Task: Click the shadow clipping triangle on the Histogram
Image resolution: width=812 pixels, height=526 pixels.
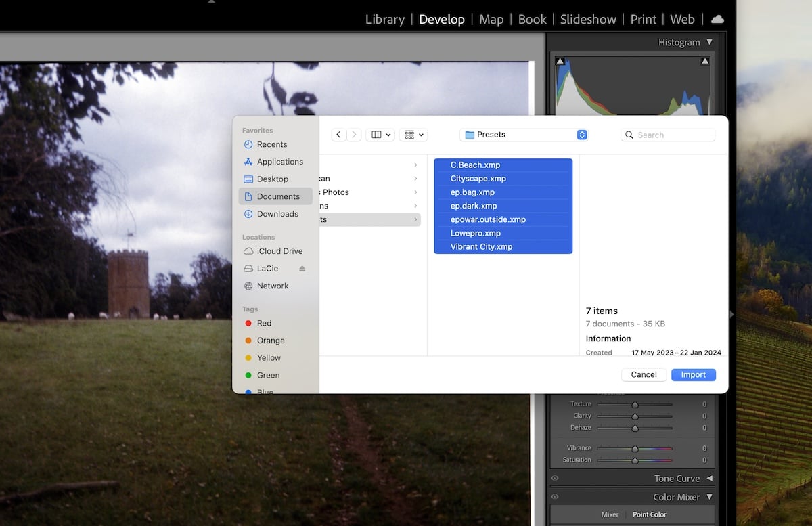Action: tap(560, 60)
